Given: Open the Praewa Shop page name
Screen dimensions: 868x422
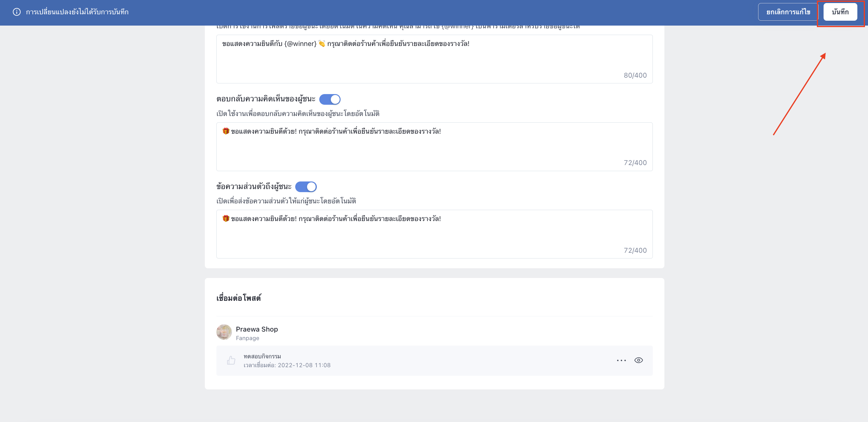Looking at the screenshot, I should (x=257, y=329).
